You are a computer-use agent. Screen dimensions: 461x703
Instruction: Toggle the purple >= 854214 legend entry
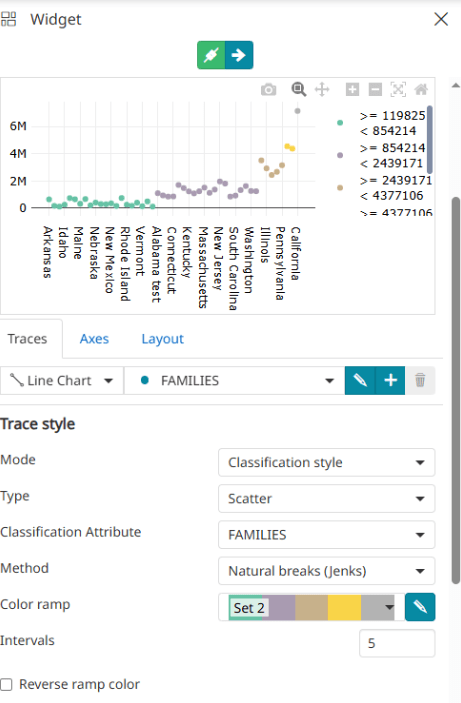point(383,156)
